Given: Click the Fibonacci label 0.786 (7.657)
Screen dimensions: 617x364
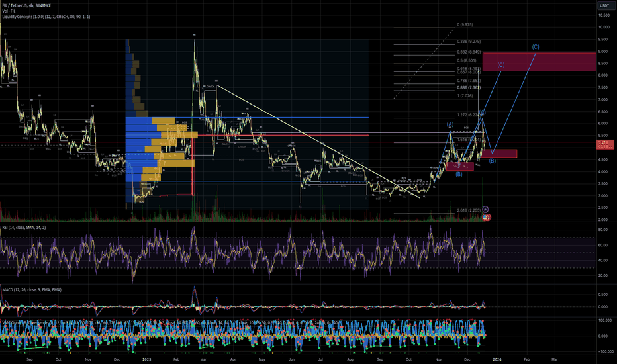Looking at the screenshot, I should click(x=469, y=81).
